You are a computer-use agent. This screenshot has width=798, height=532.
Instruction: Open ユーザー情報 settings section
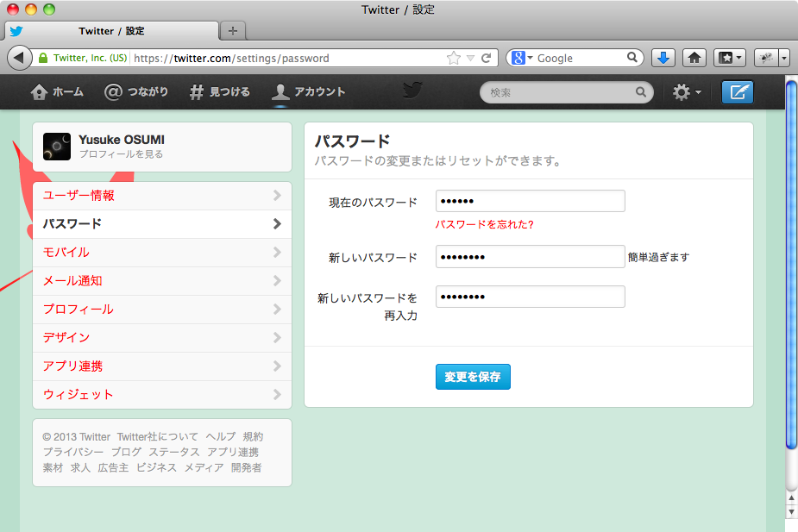[x=162, y=196]
